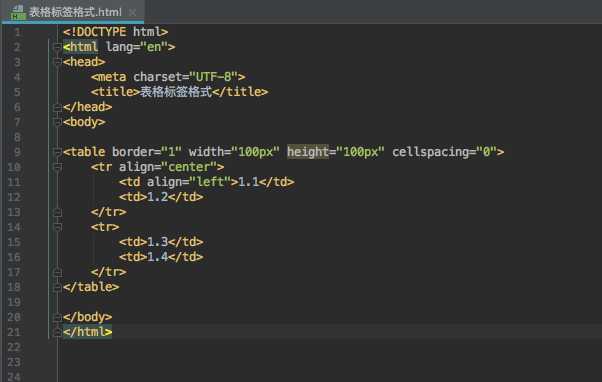The image size is (602, 382).
Task: Click the meta charset="UTF-8" line
Action: (x=168, y=77)
